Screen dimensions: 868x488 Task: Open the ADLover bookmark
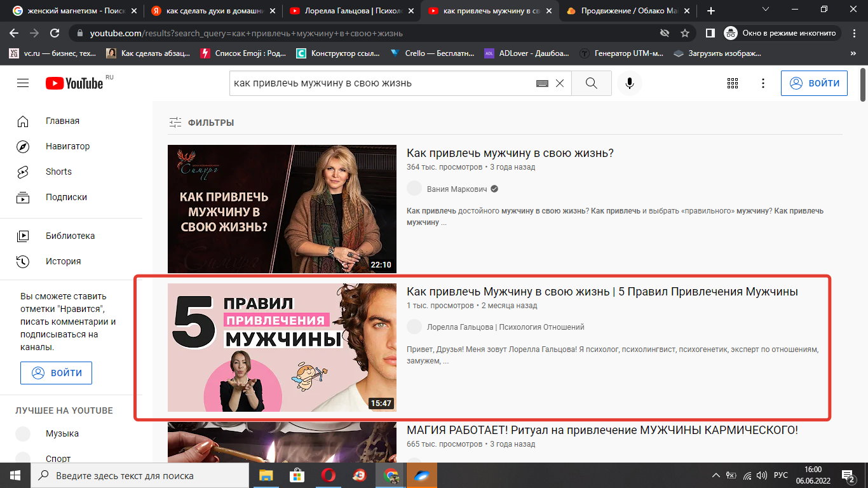pos(527,53)
